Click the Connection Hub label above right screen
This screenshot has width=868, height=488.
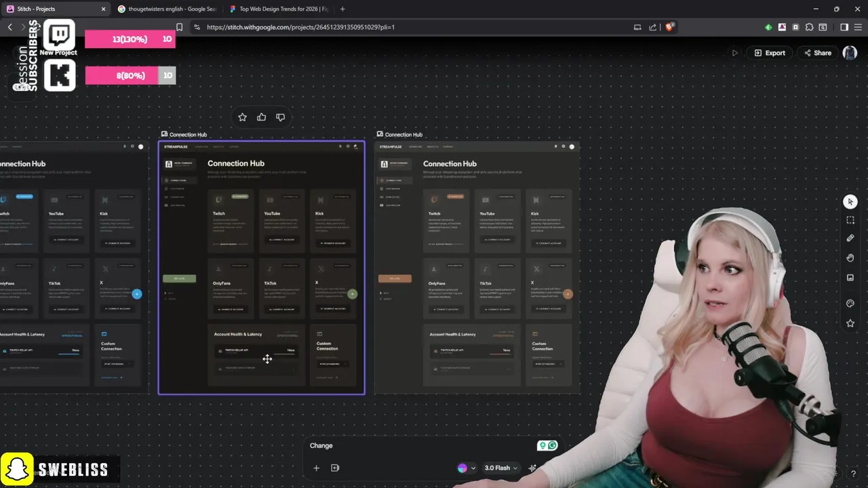403,134
